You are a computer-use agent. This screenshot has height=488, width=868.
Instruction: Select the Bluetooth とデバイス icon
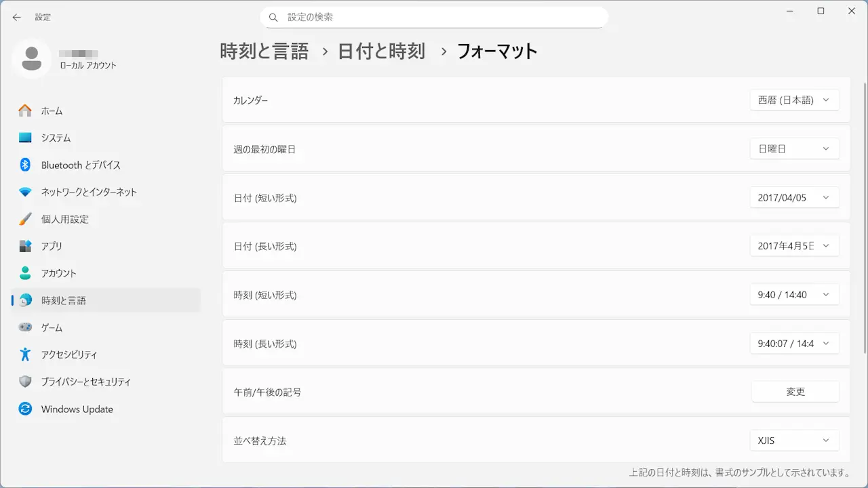[x=25, y=165]
